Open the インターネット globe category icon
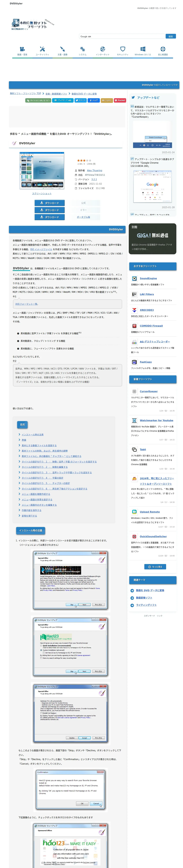The height and width of the screenshot is (868, 183). tap(103, 49)
